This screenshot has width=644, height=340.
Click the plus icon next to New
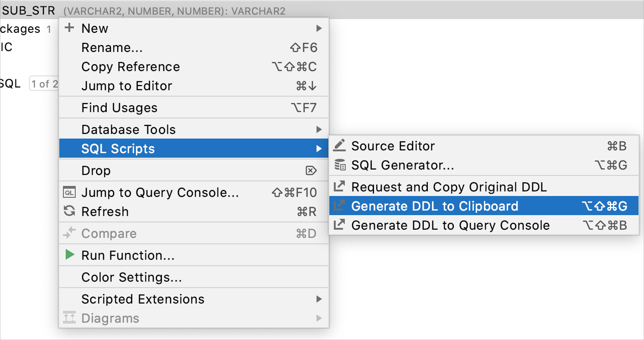(70, 28)
